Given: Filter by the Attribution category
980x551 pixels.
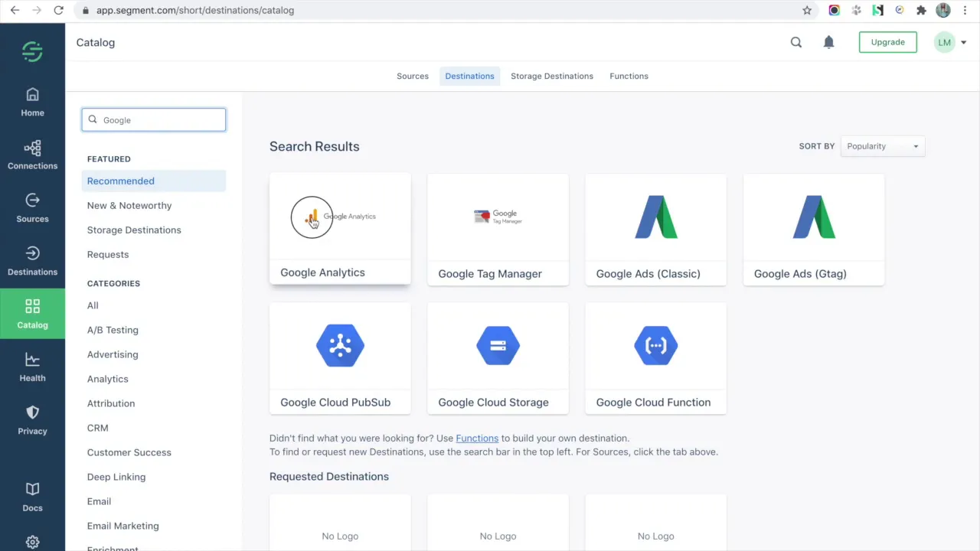Looking at the screenshot, I should point(111,403).
